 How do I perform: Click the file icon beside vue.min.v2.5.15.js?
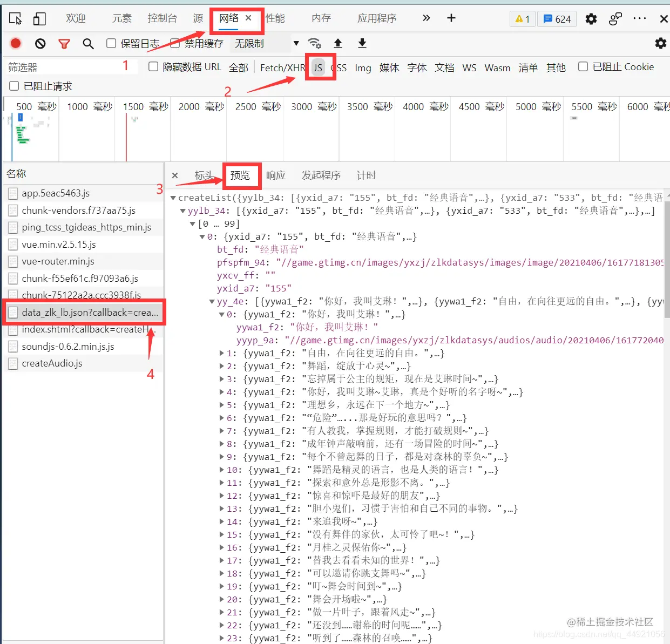click(x=13, y=245)
